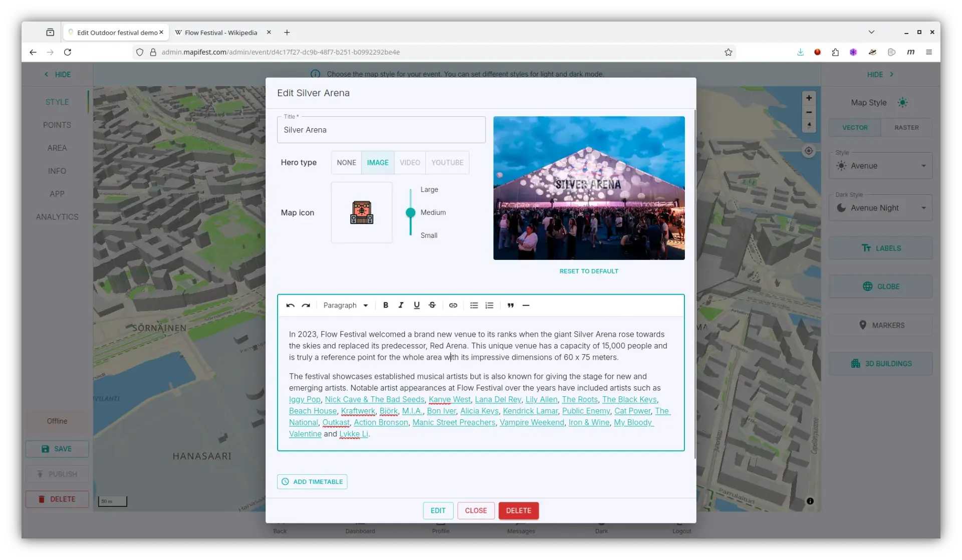Select NONE hero type
This screenshot has height=560, width=962.
(346, 162)
